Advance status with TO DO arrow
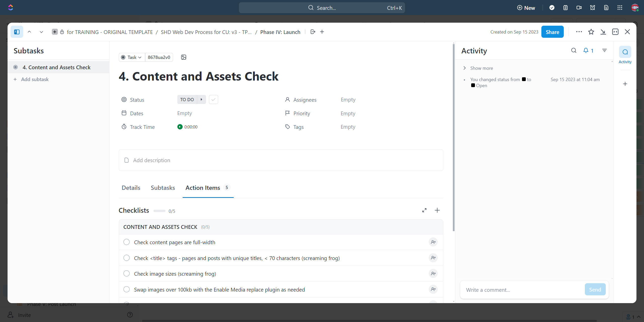The width and height of the screenshot is (644, 322). pyautogui.click(x=201, y=100)
